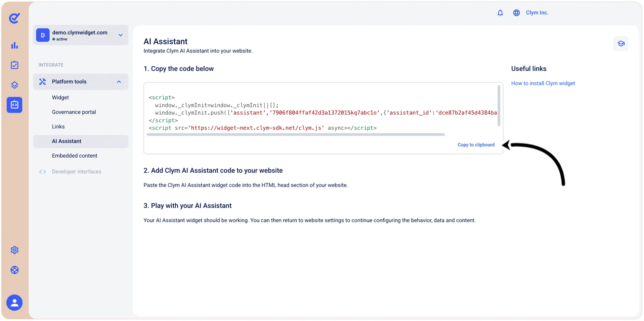Open the Governance portal menu item

click(x=74, y=112)
